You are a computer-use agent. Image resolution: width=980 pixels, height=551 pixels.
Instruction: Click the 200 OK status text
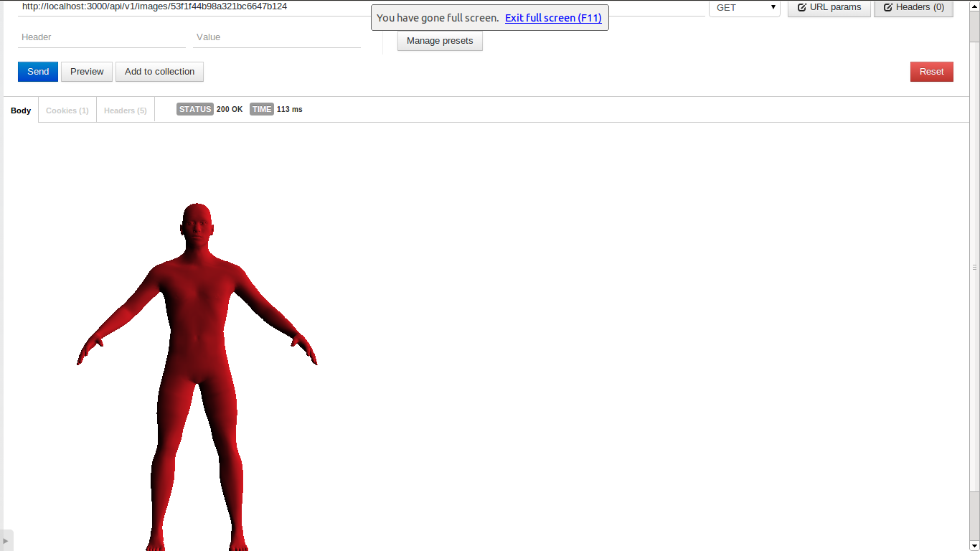coord(230,110)
